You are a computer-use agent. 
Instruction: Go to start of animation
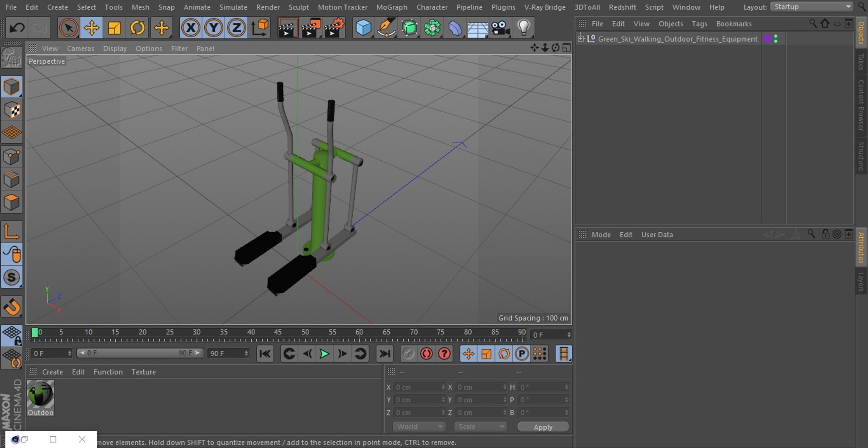(x=265, y=354)
